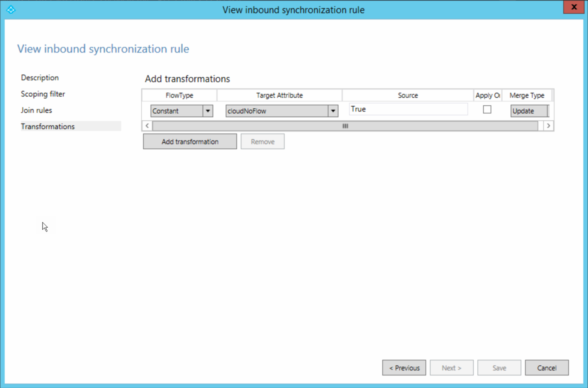The width and height of the screenshot is (588, 388).
Task: Open the FlowType dropdown showing Constant
Action: (x=207, y=111)
